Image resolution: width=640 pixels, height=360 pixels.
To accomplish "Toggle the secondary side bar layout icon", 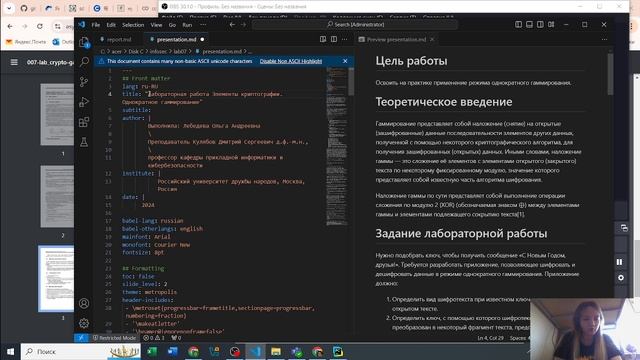I will point(540,24).
